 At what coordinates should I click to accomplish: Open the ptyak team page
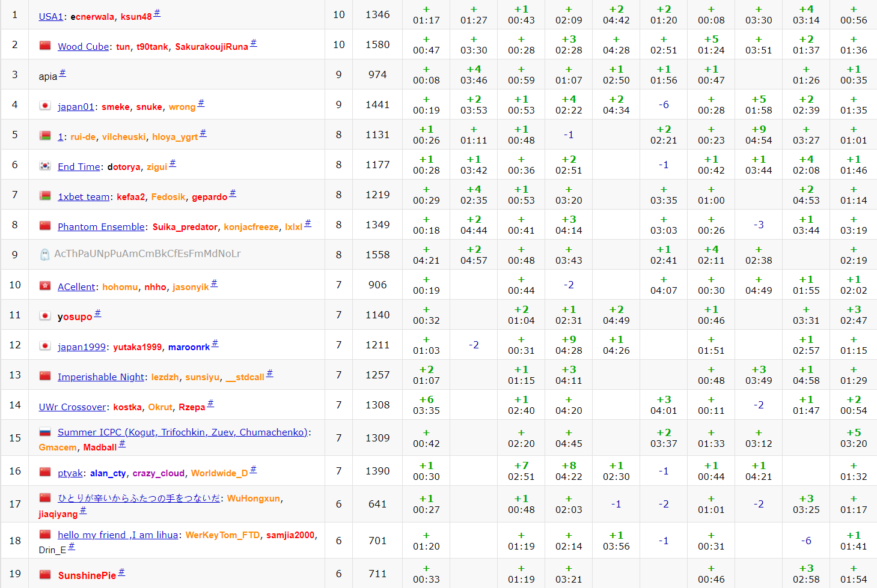[x=70, y=473]
